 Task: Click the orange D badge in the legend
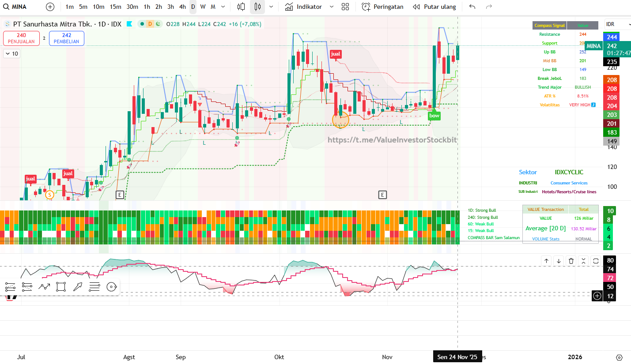click(150, 24)
